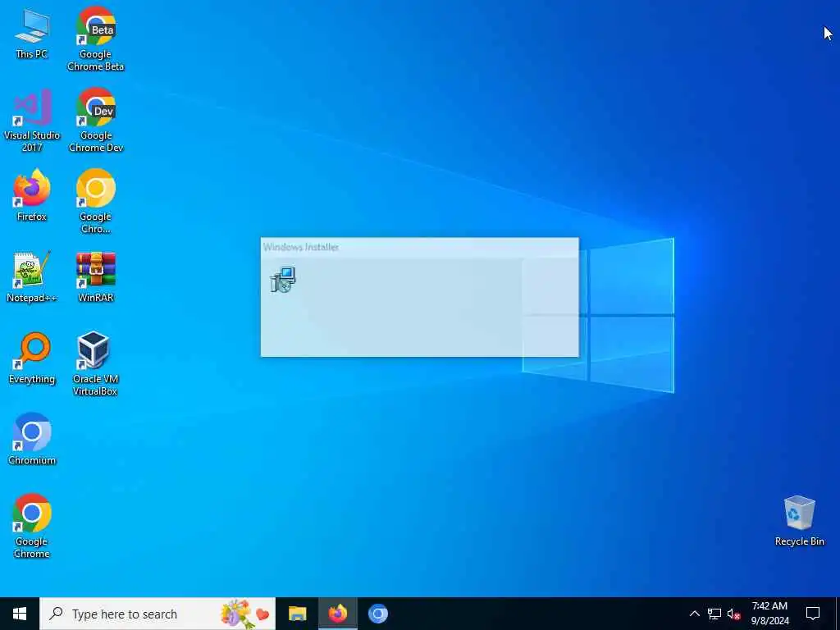The width and height of the screenshot is (840, 630).
Task: Show hidden system tray icons
Action: click(694, 614)
